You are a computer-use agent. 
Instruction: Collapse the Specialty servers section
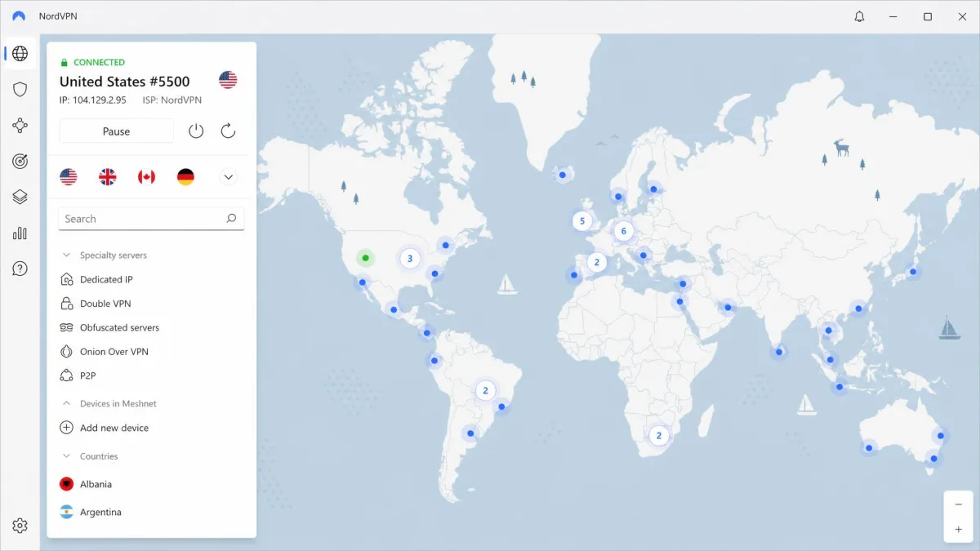(x=67, y=256)
